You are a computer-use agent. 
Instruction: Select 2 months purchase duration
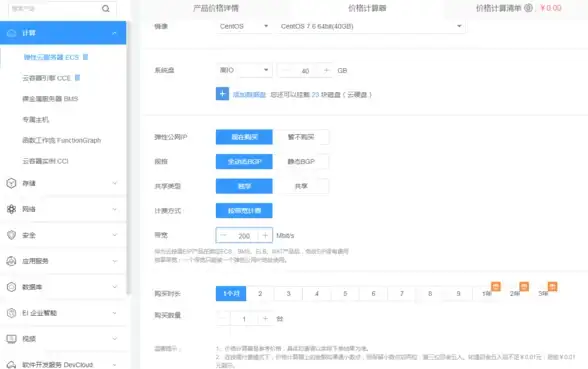tap(260, 294)
